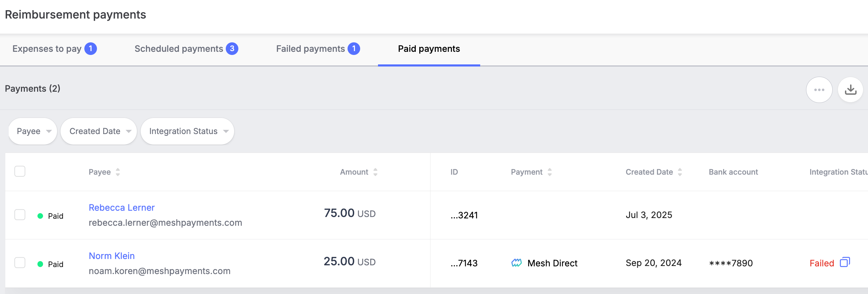Image resolution: width=868 pixels, height=294 pixels.
Task: Open Rebecca Lerner payee link
Action: [x=121, y=208]
